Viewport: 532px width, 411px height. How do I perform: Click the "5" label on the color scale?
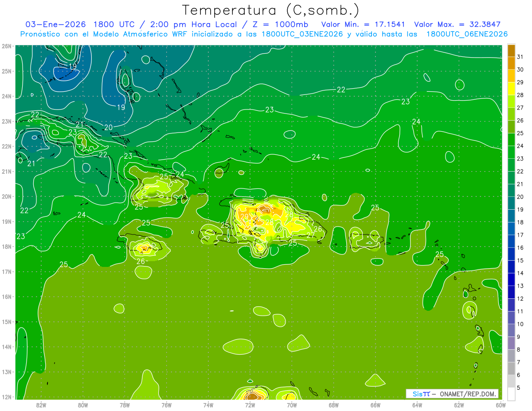pos(519,388)
